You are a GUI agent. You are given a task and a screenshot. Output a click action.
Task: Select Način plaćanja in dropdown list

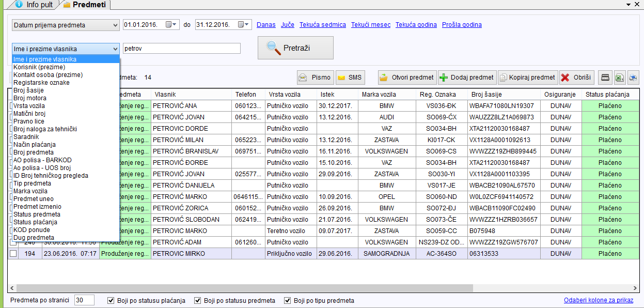[x=66, y=145]
